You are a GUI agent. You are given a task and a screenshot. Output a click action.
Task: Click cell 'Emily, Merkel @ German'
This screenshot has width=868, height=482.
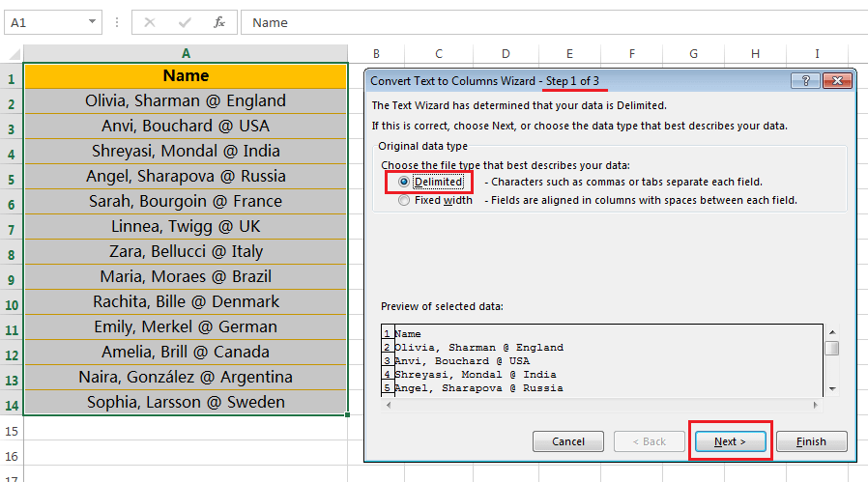click(x=186, y=326)
